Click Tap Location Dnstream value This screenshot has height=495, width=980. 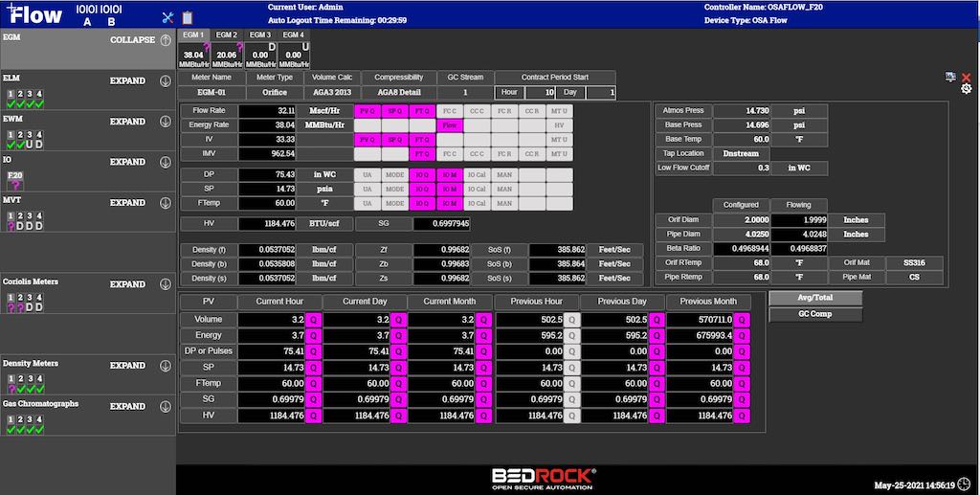point(742,154)
